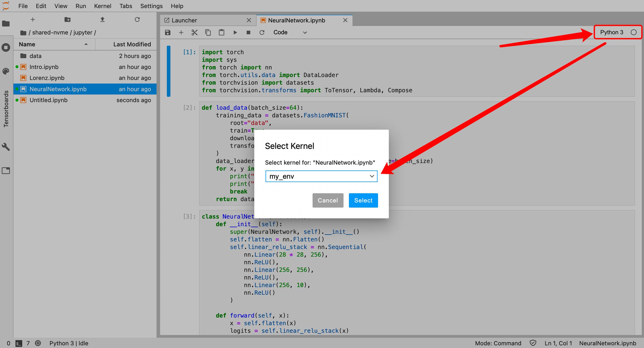
Task: Create a new folder in file browser
Action: [67, 19]
